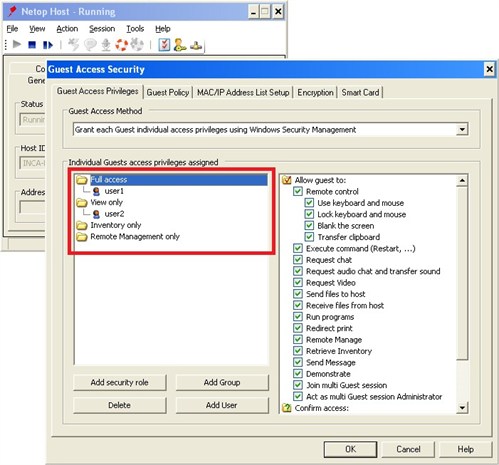Open the Help menu
The height and width of the screenshot is (465, 499).
[163, 29]
